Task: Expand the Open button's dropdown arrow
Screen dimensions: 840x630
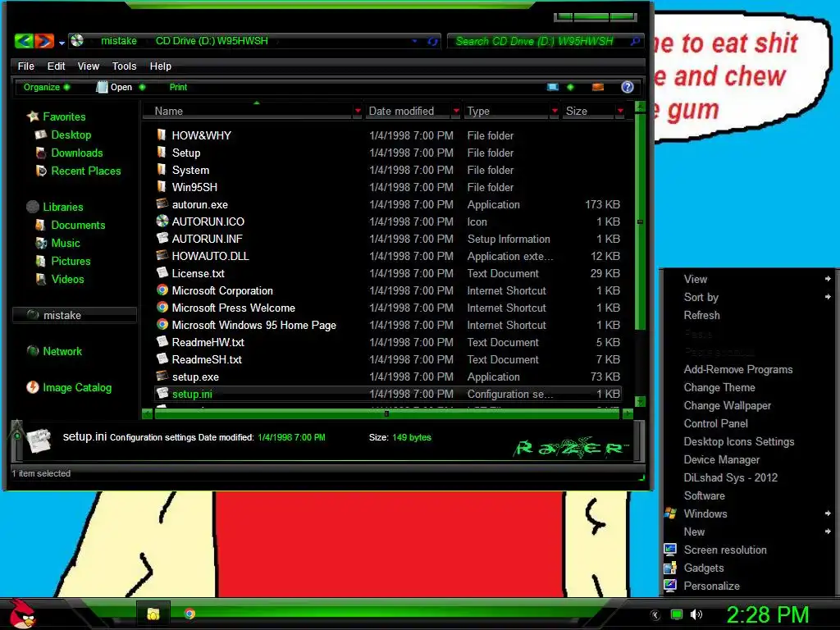Action: [x=142, y=87]
